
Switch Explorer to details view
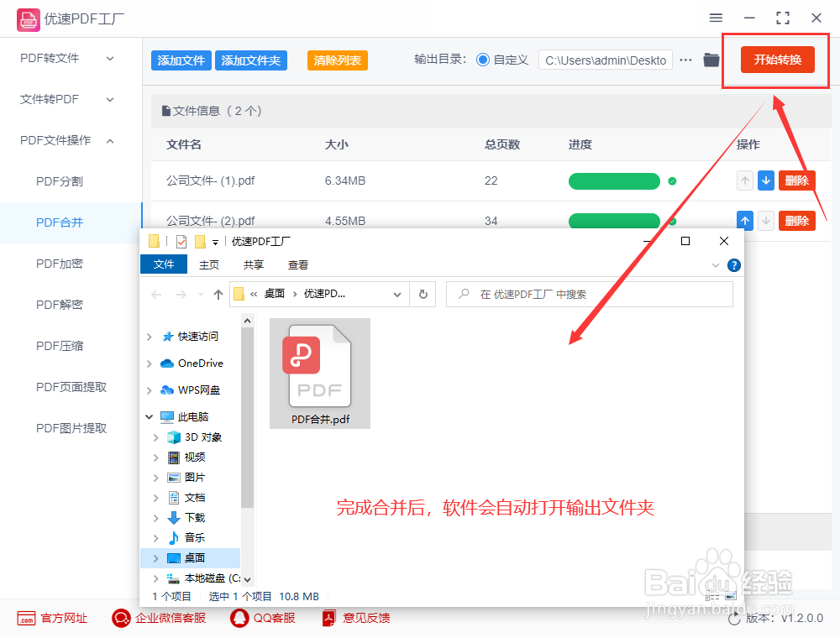(712, 596)
